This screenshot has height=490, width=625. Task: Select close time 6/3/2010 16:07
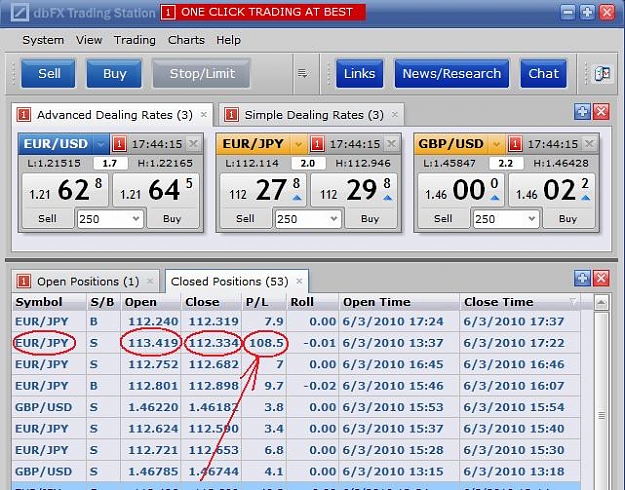pyautogui.click(x=514, y=386)
